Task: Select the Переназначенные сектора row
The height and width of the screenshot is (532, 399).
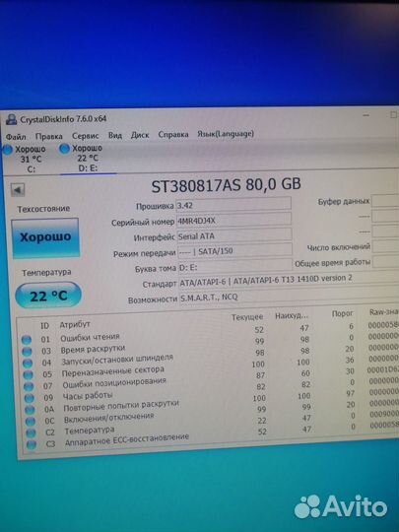Action: [211, 368]
